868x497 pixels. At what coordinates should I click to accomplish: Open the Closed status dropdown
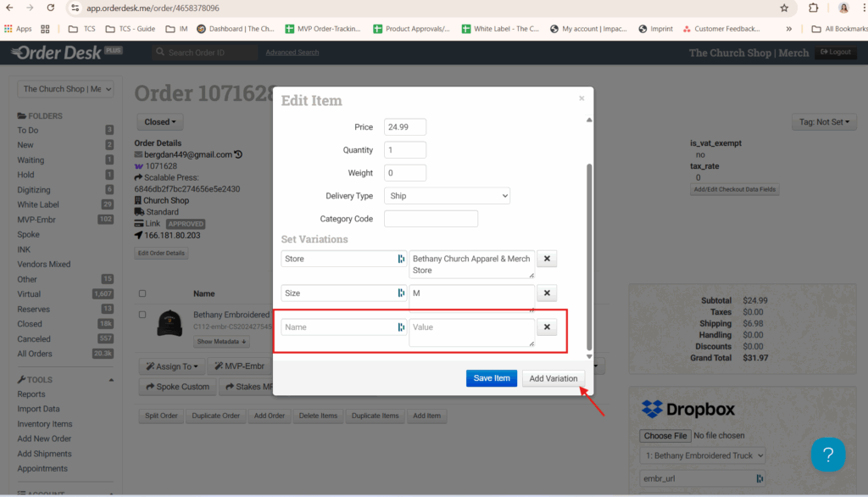(x=160, y=122)
